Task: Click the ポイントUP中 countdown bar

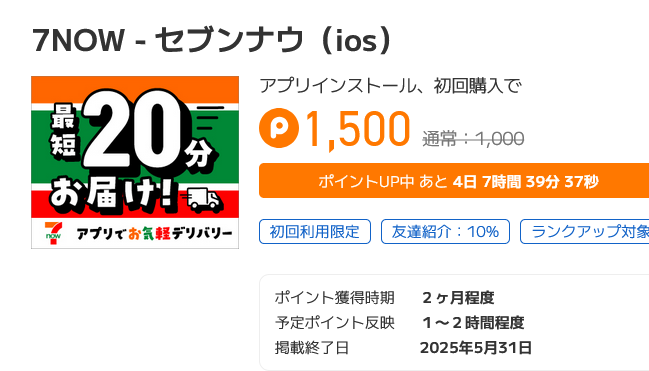Action: (x=454, y=181)
